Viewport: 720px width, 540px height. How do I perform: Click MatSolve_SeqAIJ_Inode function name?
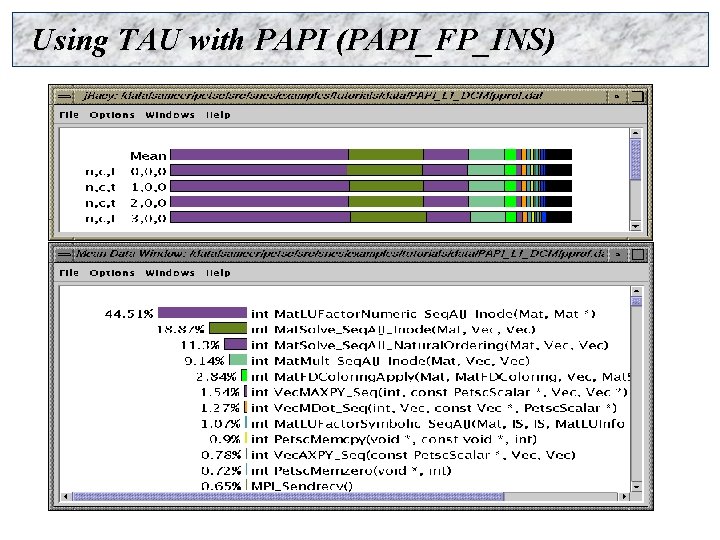pos(393,330)
